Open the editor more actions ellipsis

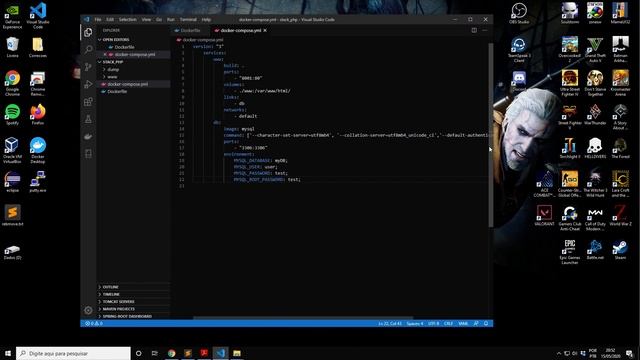click(x=484, y=30)
